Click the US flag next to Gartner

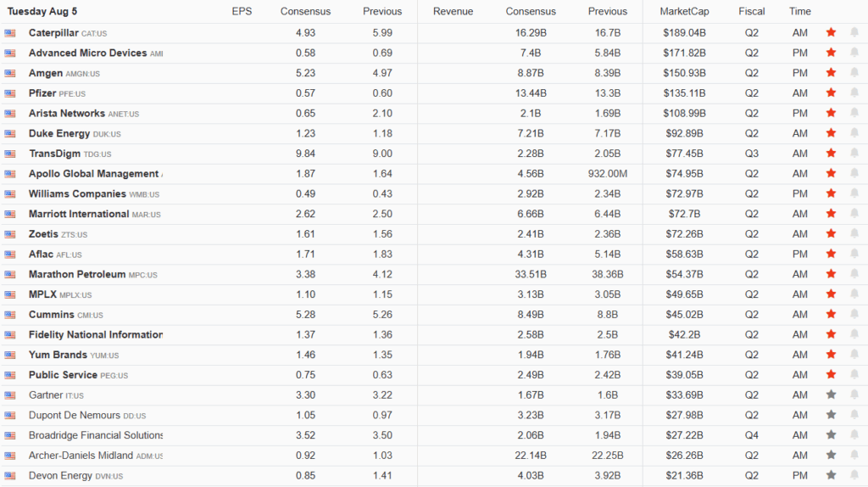[10, 395]
